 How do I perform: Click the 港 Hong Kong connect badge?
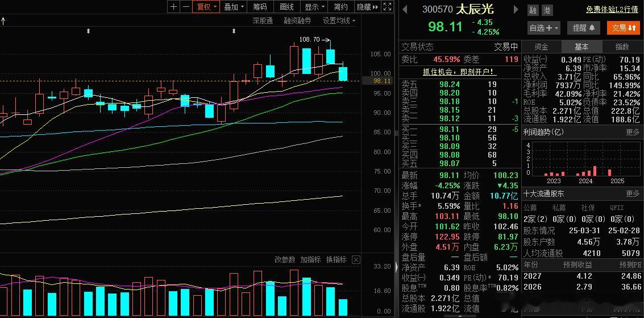point(547,11)
